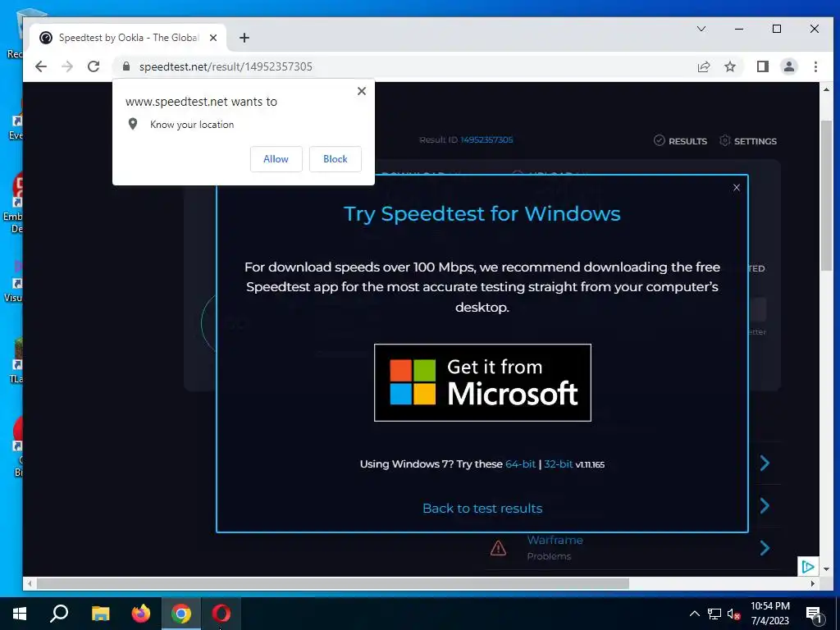Screen dimensions: 840x630
Task: Download the 32-bit Windows 7 version
Action: 558,464
